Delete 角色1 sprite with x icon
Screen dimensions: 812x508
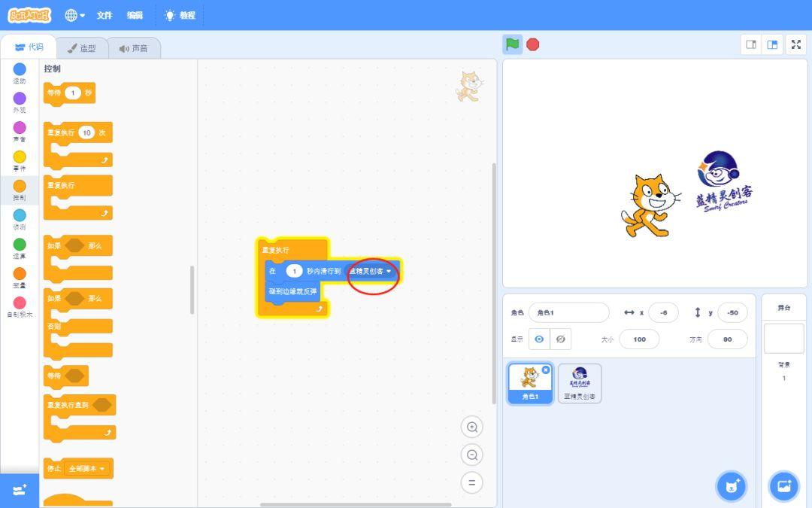(x=546, y=370)
